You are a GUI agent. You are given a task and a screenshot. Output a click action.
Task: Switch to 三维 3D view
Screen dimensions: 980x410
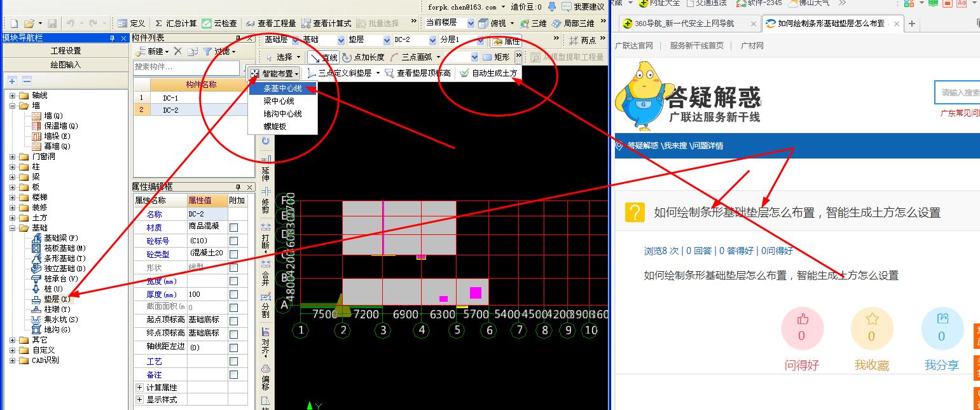[x=534, y=23]
